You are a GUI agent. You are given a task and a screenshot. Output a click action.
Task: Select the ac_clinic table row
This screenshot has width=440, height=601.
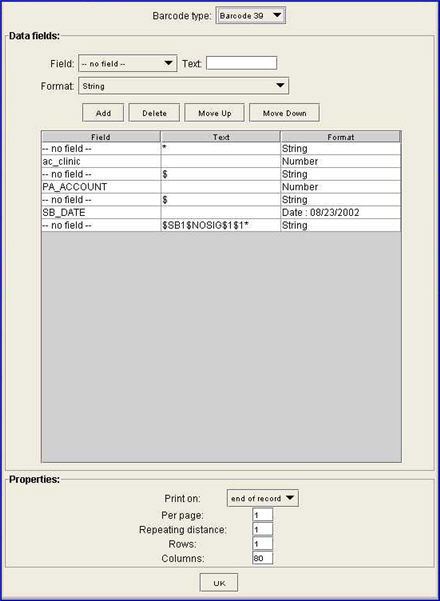[221, 161]
